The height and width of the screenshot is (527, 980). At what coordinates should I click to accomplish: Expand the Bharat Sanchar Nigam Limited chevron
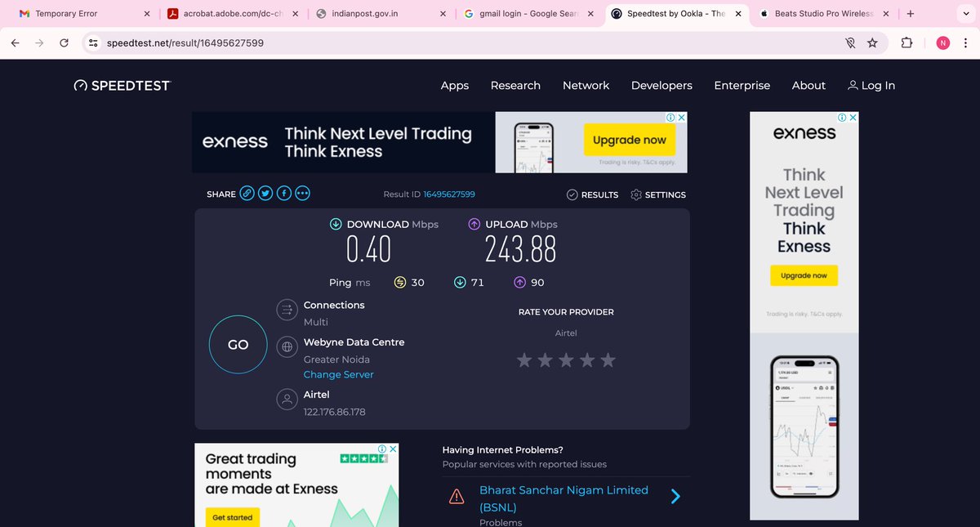pos(675,496)
